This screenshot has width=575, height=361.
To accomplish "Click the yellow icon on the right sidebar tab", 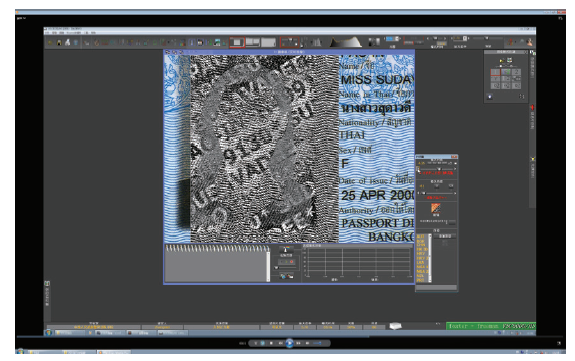I will 532,159.
